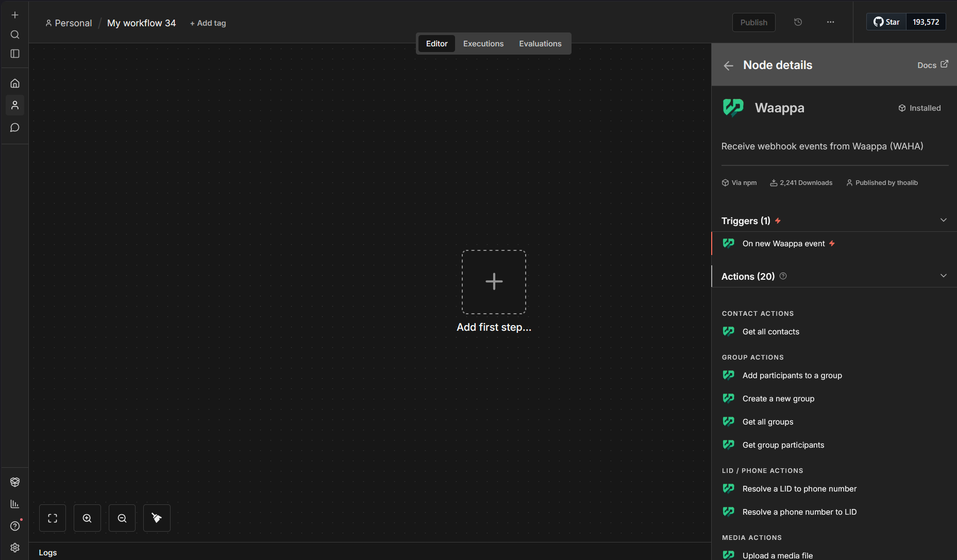The width and height of the screenshot is (957, 560).
Task: Click the tidy up workflow icon
Action: pyautogui.click(x=157, y=518)
